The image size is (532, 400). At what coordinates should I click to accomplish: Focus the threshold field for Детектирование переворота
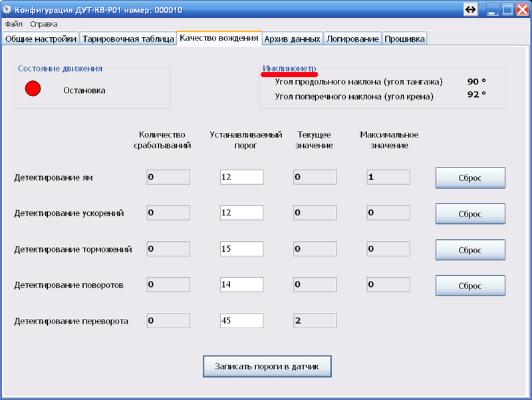pos(241,321)
